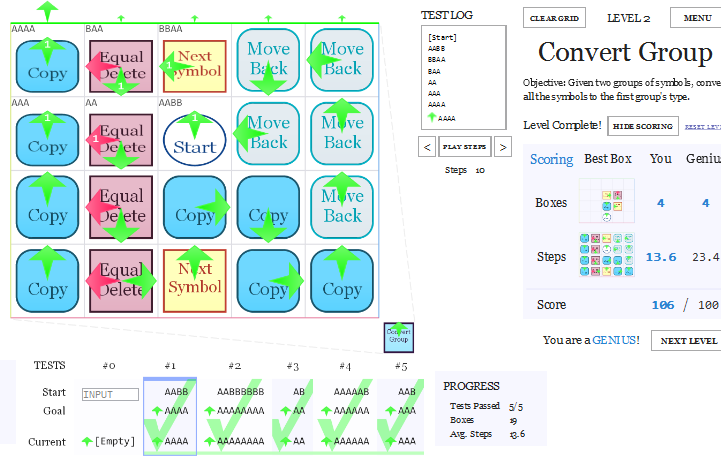Image resolution: width=721 pixels, height=466 pixels.
Task: Click [Start] entry in Test Log
Action: [442, 37]
